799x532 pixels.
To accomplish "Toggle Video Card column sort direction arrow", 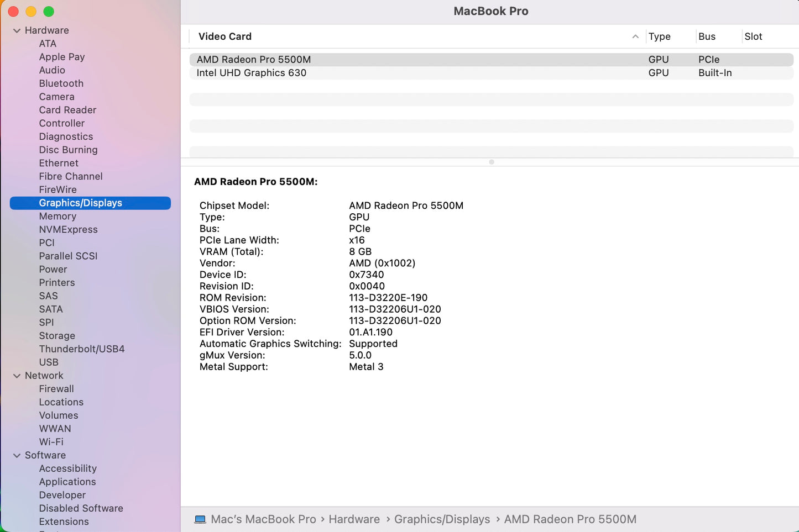I will click(635, 36).
